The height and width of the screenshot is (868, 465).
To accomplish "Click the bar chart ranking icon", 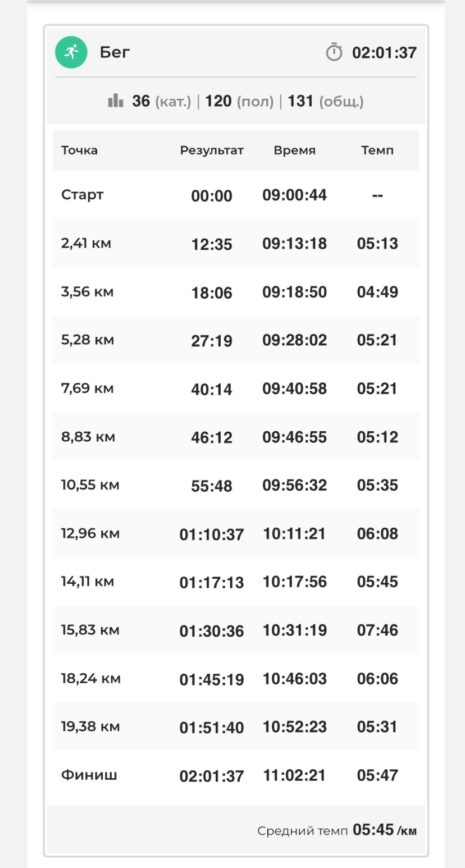I will (x=116, y=101).
